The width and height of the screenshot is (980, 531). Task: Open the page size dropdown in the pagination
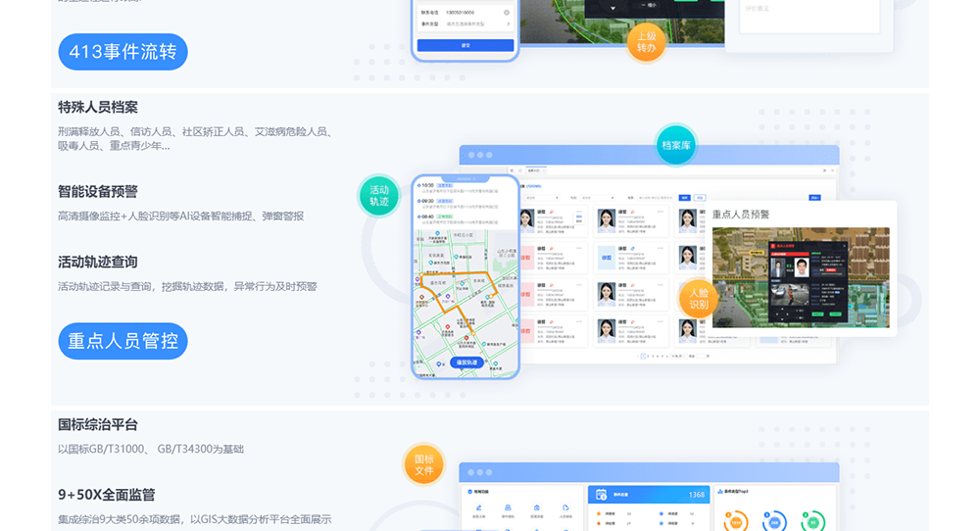pyautogui.click(x=678, y=356)
